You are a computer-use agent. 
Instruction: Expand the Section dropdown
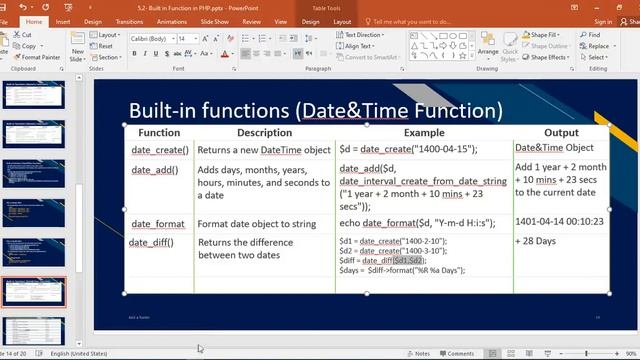[106, 57]
